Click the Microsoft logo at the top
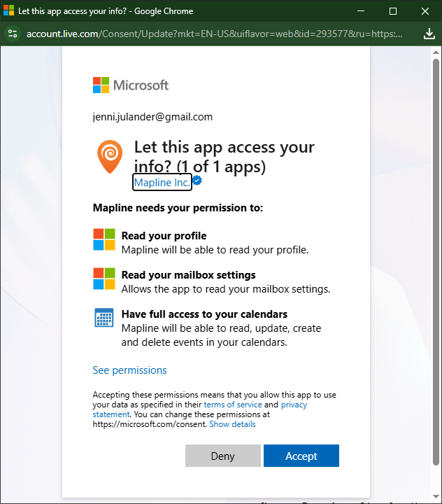Viewport: 442px width, 504px height. pos(131,85)
